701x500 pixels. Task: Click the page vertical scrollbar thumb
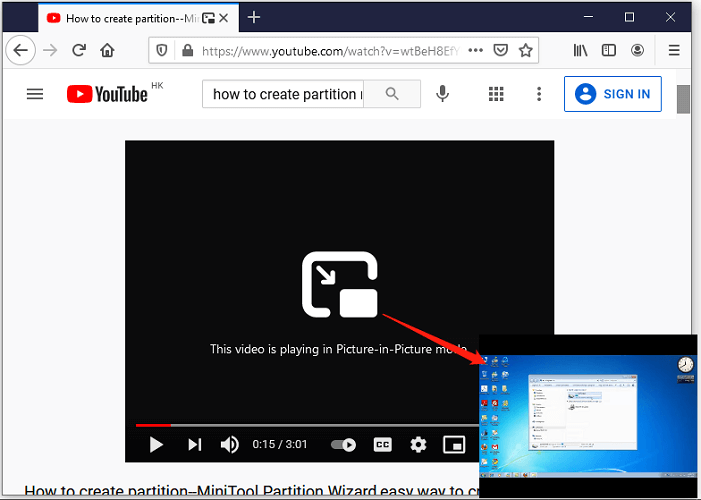point(683,99)
